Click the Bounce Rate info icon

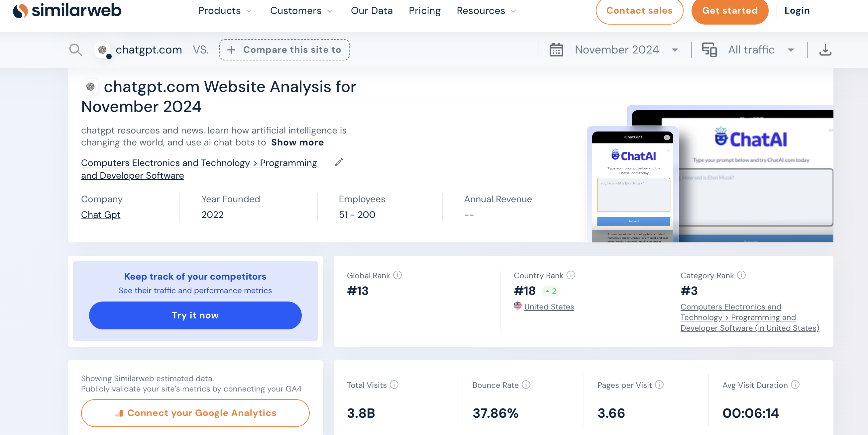coord(526,385)
